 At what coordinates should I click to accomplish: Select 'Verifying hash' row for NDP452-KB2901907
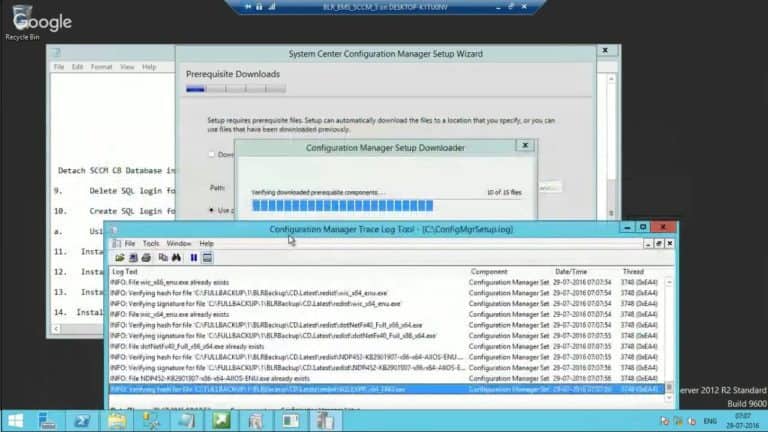pyautogui.click(x=386, y=357)
